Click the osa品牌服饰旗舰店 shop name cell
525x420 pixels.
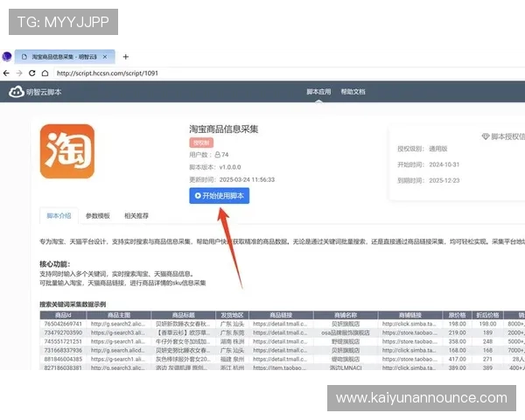pos(346,332)
